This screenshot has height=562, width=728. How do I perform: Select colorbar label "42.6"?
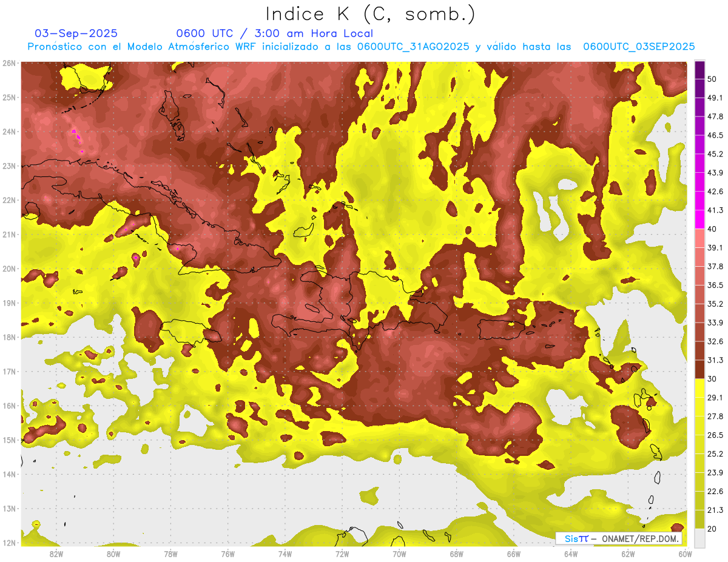click(x=715, y=192)
